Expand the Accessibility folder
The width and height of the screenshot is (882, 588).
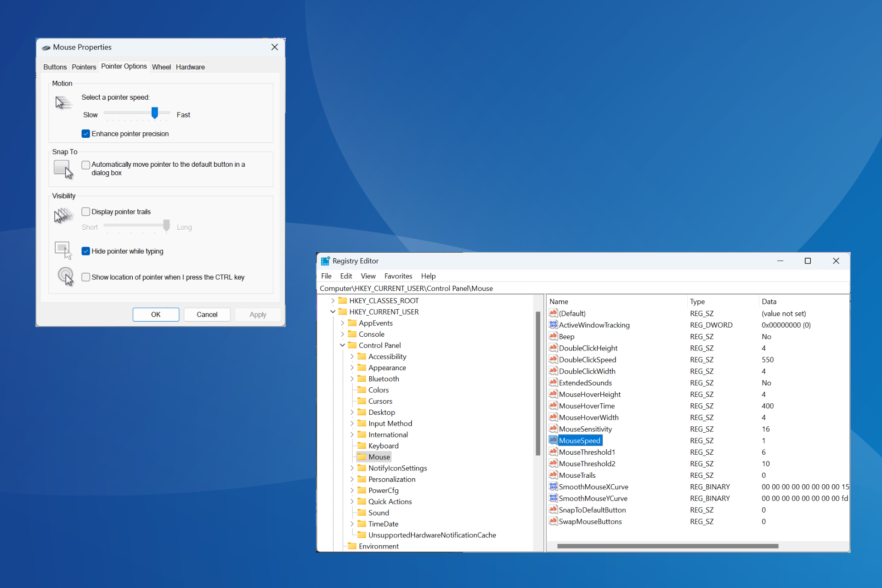pyautogui.click(x=352, y=356)
